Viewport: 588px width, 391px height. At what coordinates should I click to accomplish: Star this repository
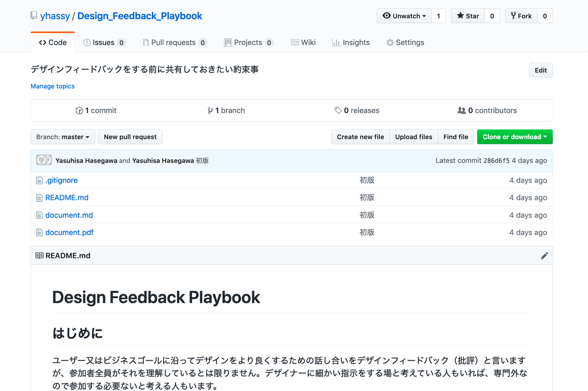(468, 16)
